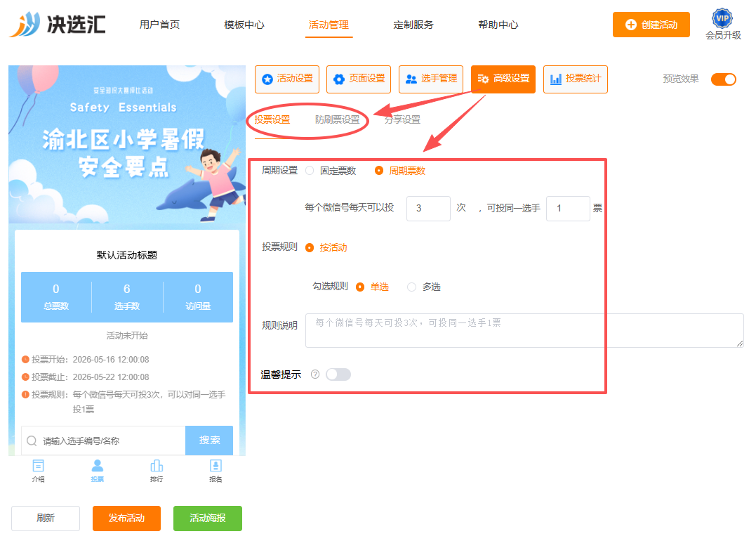Open the 高级设置 tab
The width and height of the screenshot is (756, 541).
coord(503,79)
